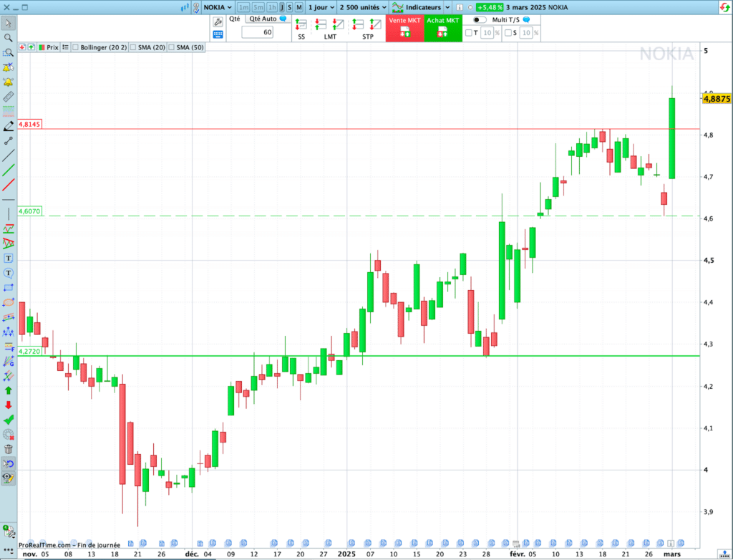This screenshot has height=560, width=733.
Task: Select the 5m timeframe button
Action: pyautogui.click(x=258, y=7)
